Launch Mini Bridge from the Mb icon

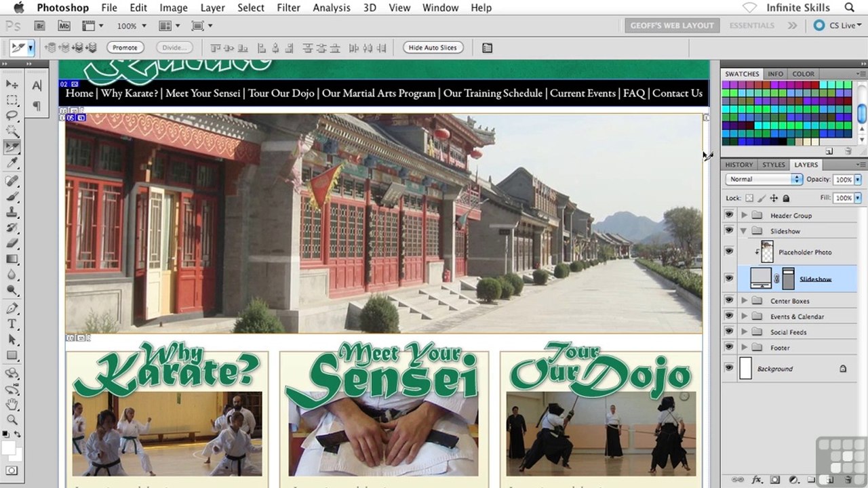coord(64,26)
